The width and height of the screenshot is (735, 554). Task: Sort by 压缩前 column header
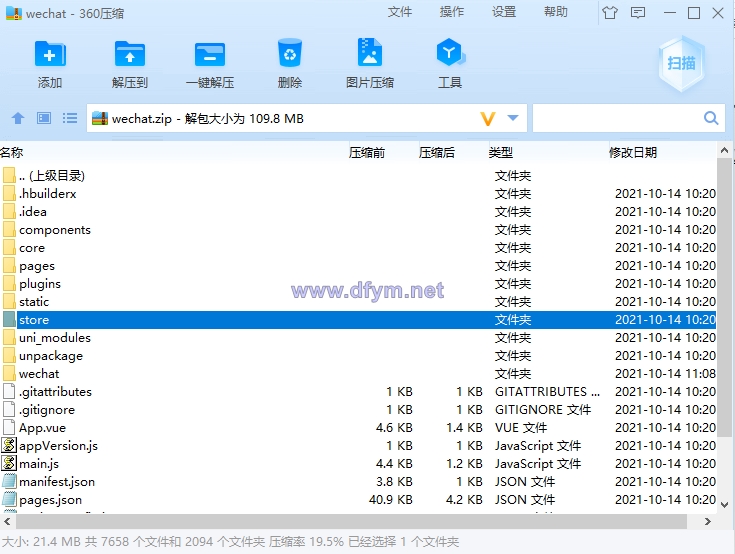click(367, 152)
